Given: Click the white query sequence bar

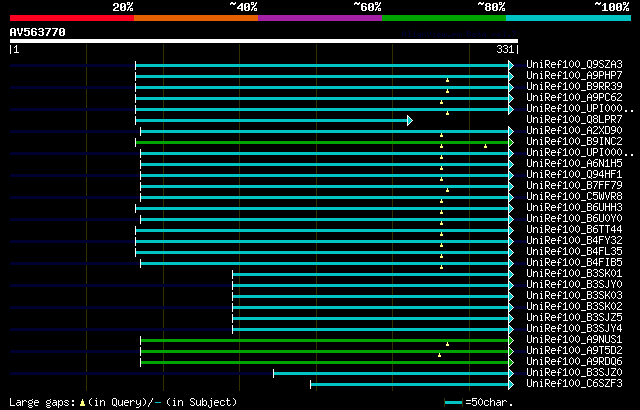Looking at the screenshot, I should tap(264, 41).
